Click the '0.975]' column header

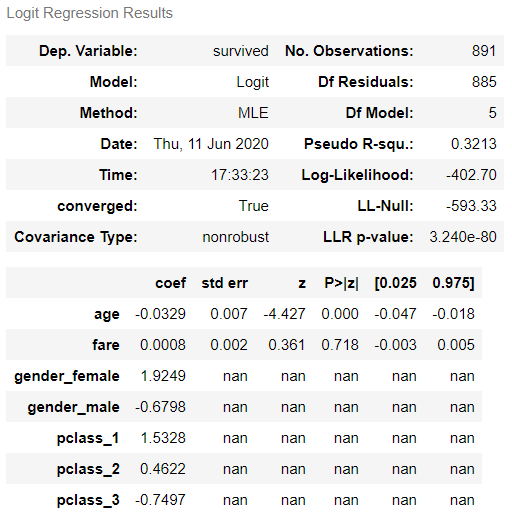(453, 284)
